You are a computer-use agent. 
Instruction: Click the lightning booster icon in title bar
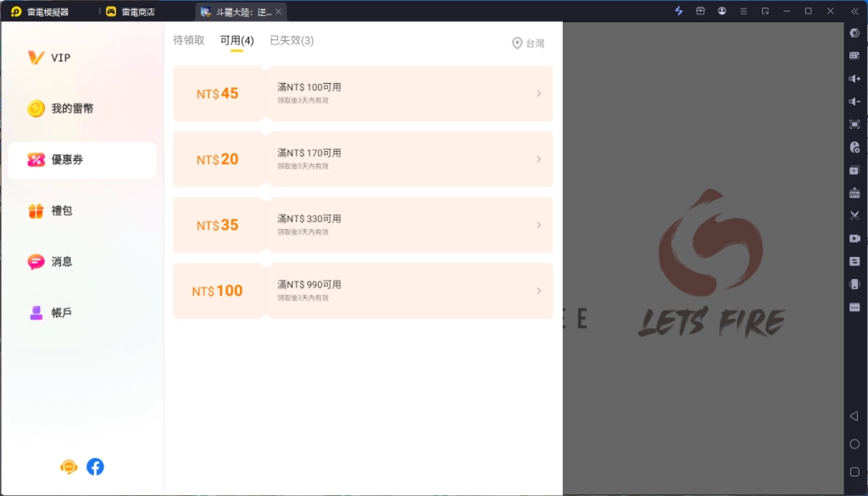(x=679, y=10)
